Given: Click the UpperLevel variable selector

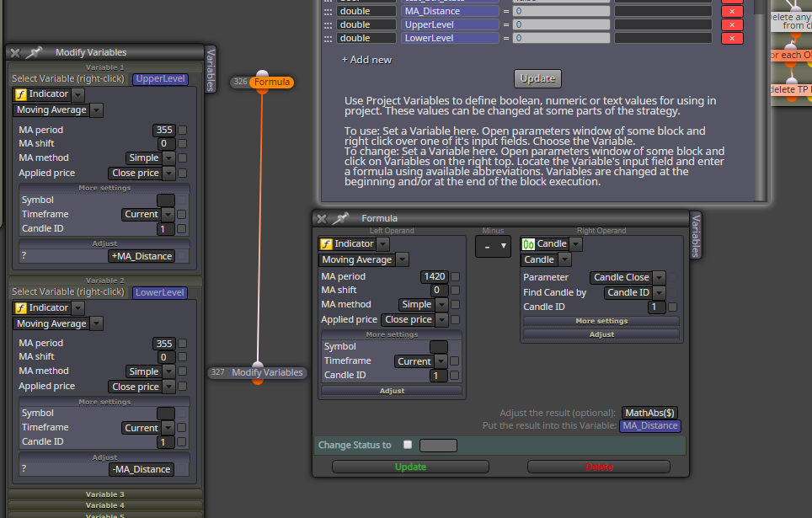Looking at the screenshot, I should (x=161, y=78).
